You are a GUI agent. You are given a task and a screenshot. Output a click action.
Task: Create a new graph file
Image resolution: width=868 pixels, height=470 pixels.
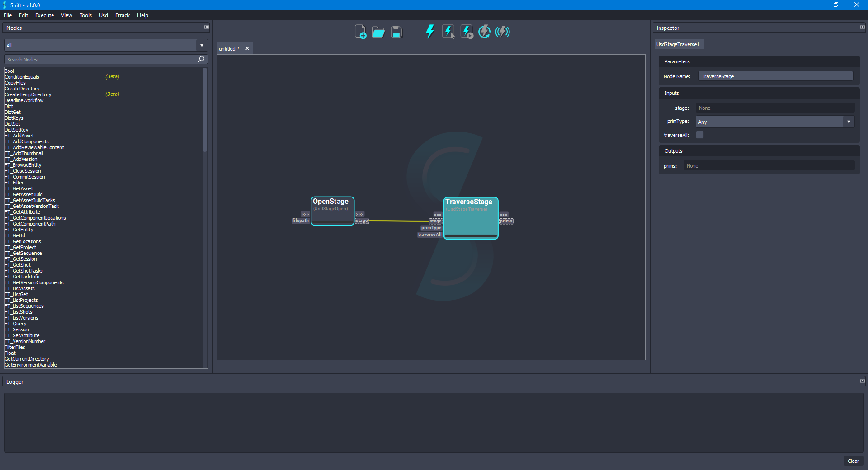click(360, 32)
